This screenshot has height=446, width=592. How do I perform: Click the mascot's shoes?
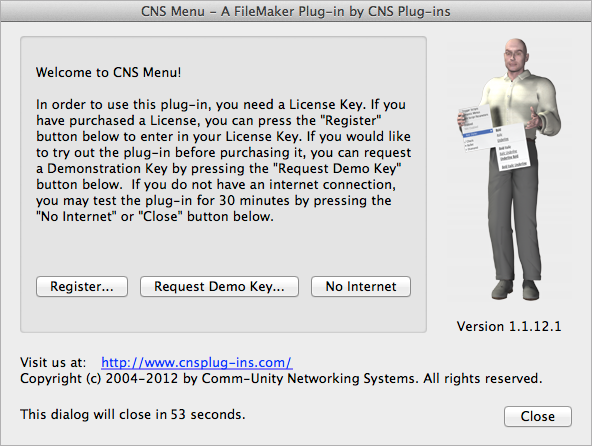click(515, 289)
